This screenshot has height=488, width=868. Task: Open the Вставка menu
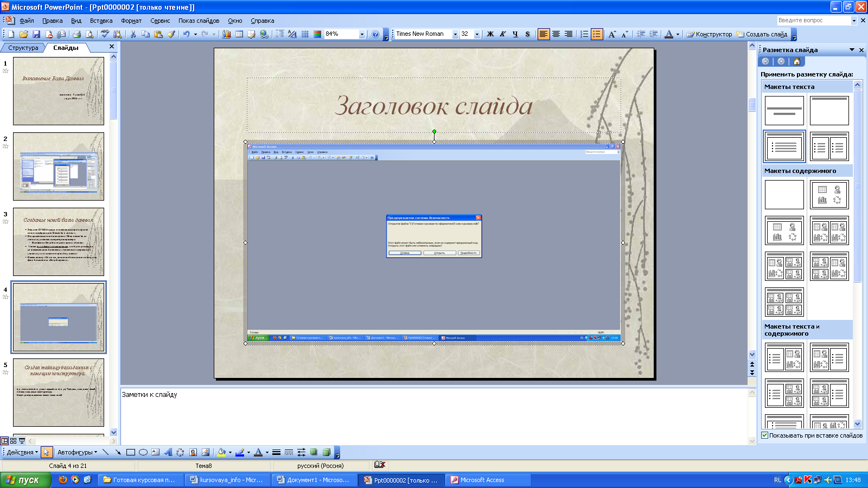click(101, 21)
